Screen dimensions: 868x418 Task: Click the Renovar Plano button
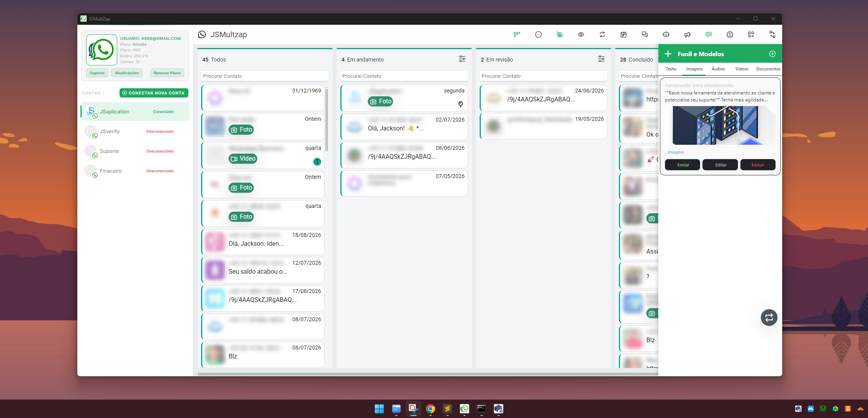click(x=167, y=73)
